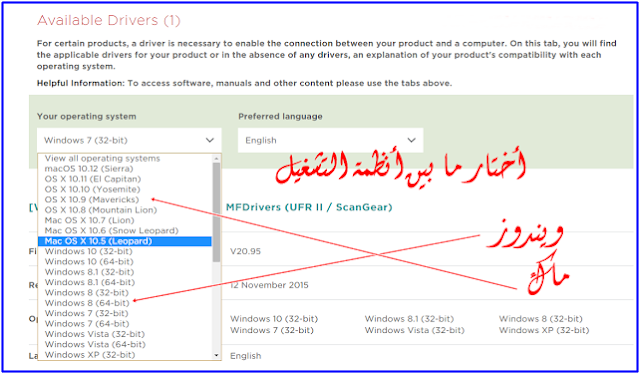The height and width of the screenshot is (374, 640).
Task: Open the Your operating system dropdown
Action: point(129,140)
